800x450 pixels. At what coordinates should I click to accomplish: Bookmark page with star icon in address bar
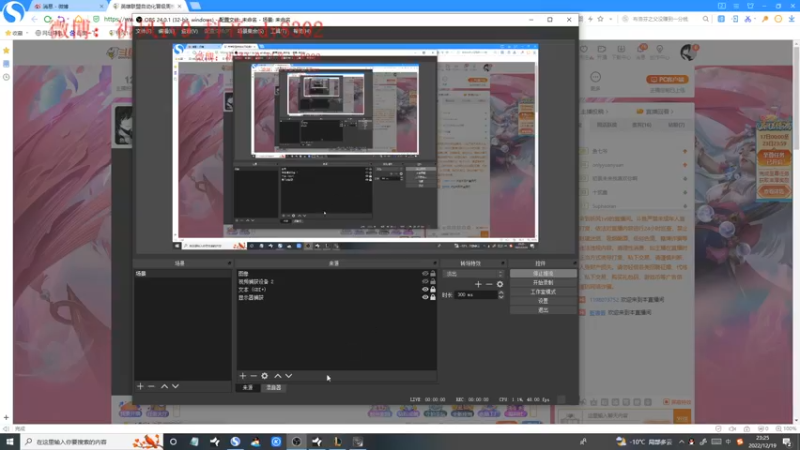601,19
